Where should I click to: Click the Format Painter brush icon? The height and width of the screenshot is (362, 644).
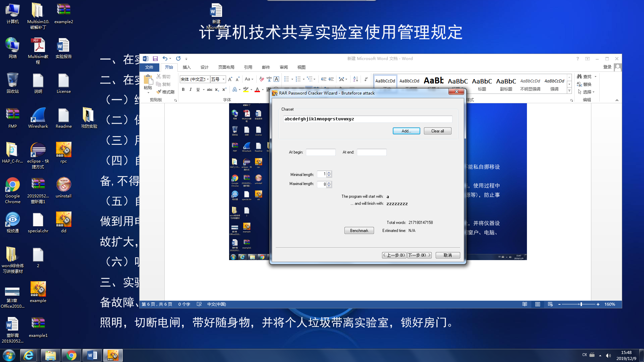[x=159, y=92]
